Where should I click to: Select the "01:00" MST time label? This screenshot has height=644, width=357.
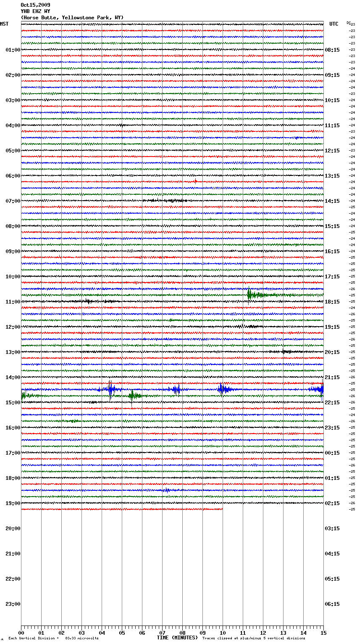(13, 50)
